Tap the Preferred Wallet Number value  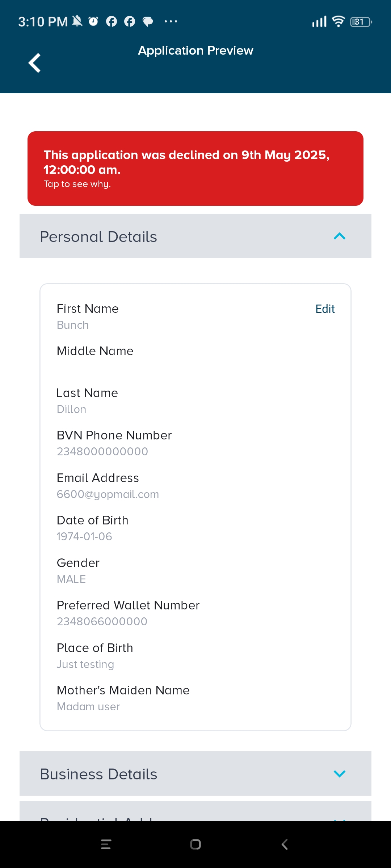(x=102, y=622)
